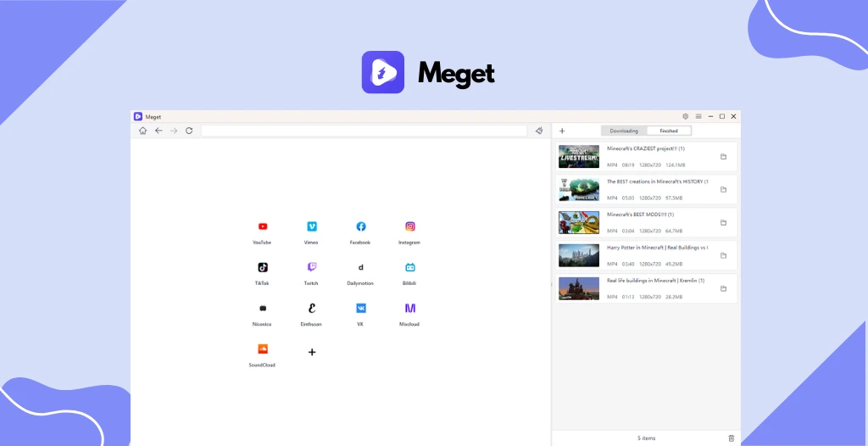This screenshot has height=446, width=868.
Task: Open the VK shortcut
Action: (x=360, y=308)
